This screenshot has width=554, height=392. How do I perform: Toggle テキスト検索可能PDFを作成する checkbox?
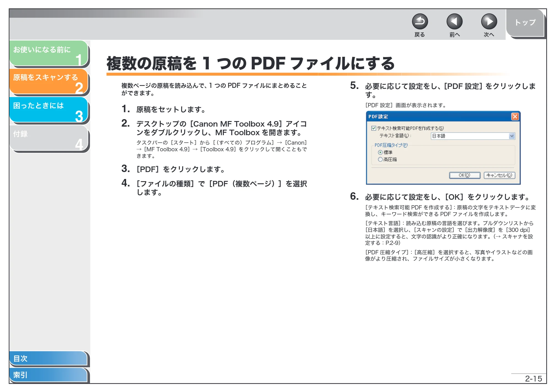coord(374,128)
